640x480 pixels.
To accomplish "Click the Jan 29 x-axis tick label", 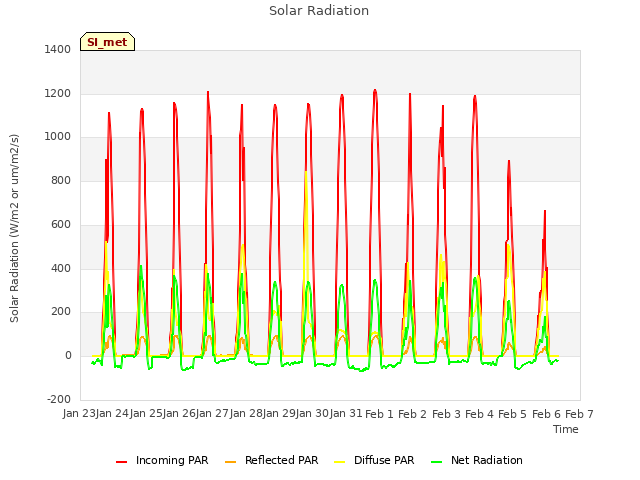I will click(279, 414).
